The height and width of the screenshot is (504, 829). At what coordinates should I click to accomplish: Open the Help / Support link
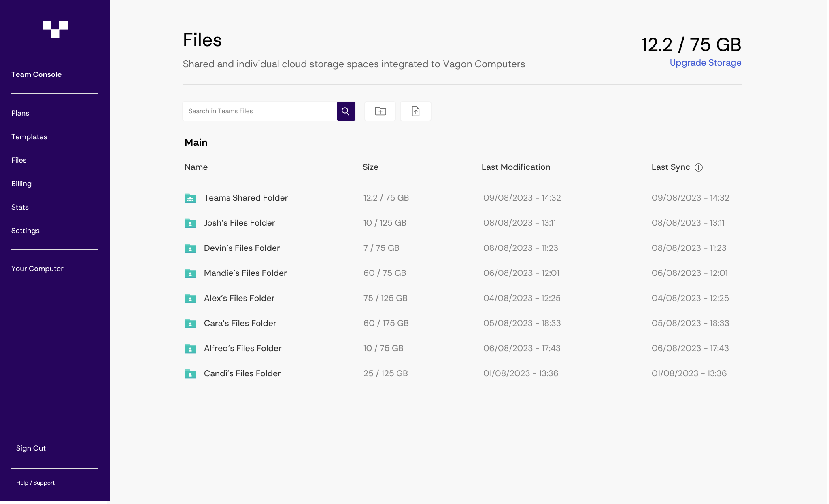click(x=36, y=483)
